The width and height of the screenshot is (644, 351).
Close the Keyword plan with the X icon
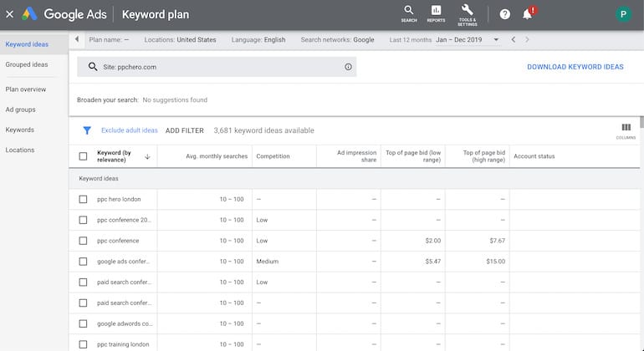9,14
